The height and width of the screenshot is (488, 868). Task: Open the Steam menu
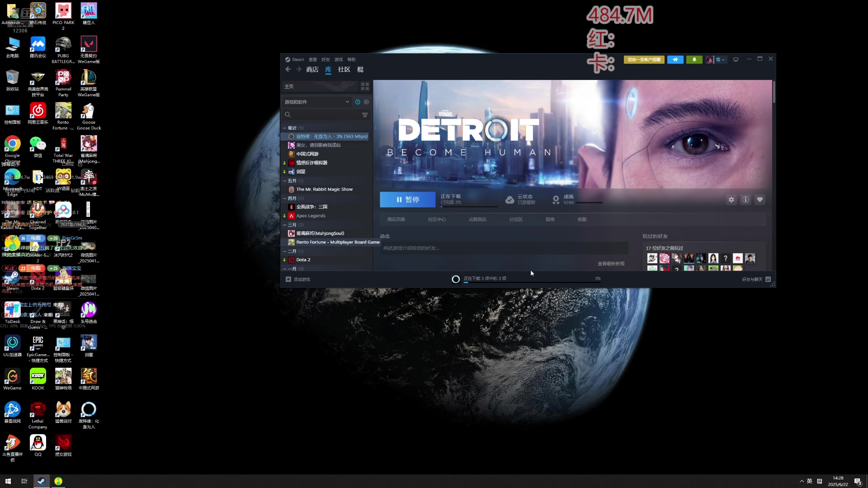(294, 60)
